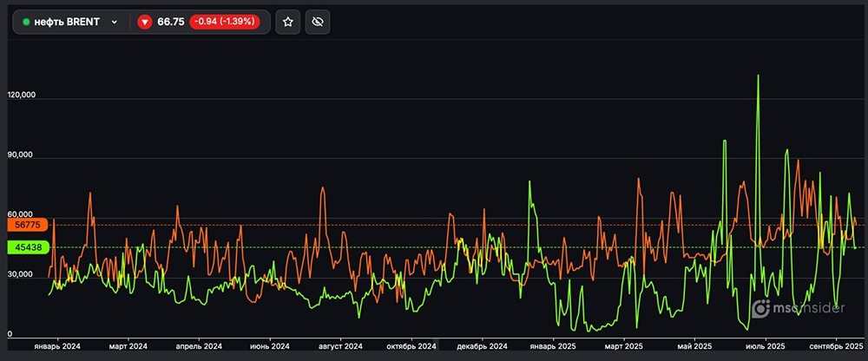Click the green status dot beside нефть BRENT
The width and height of the screenshot is (868, 361).
coord(26,22)
